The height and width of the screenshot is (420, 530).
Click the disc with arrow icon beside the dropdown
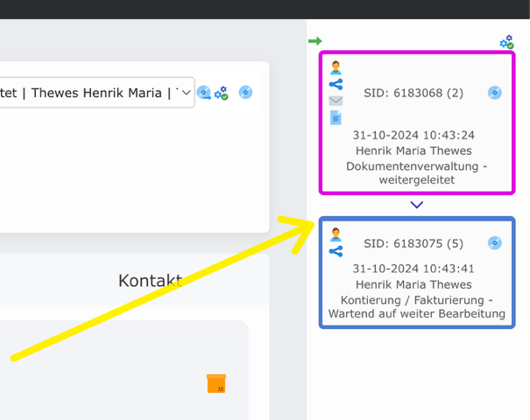pos(204,93)
